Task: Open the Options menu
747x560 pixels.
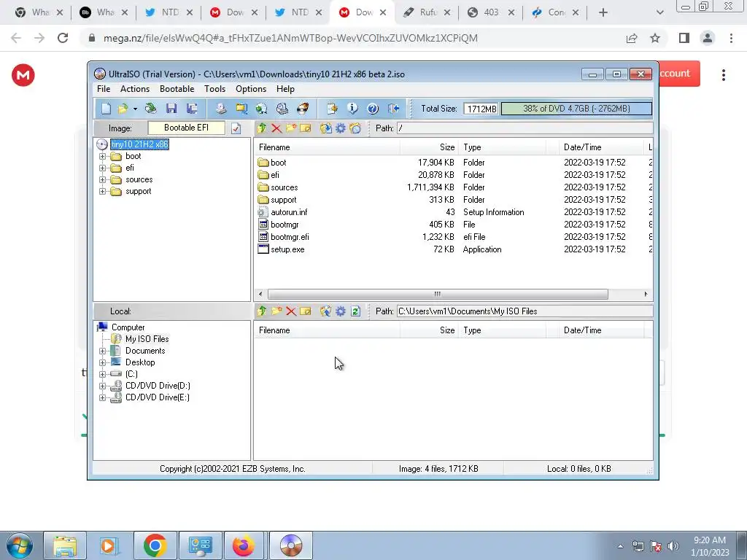Action: point(251,89)
